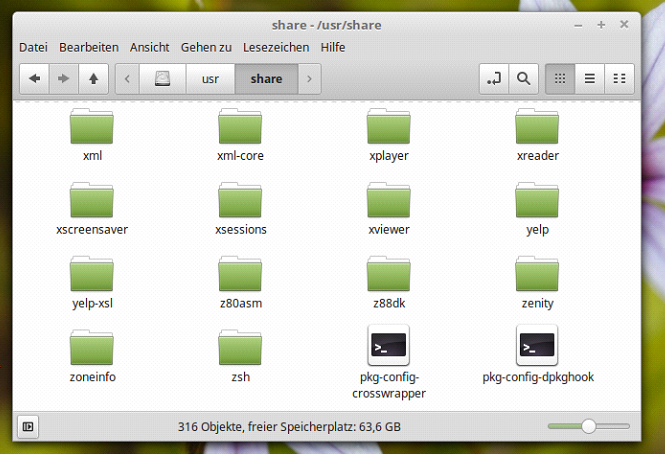665x454 pixels.
Task: Go forward with the right arrow button
Action: tap(64, 79)
